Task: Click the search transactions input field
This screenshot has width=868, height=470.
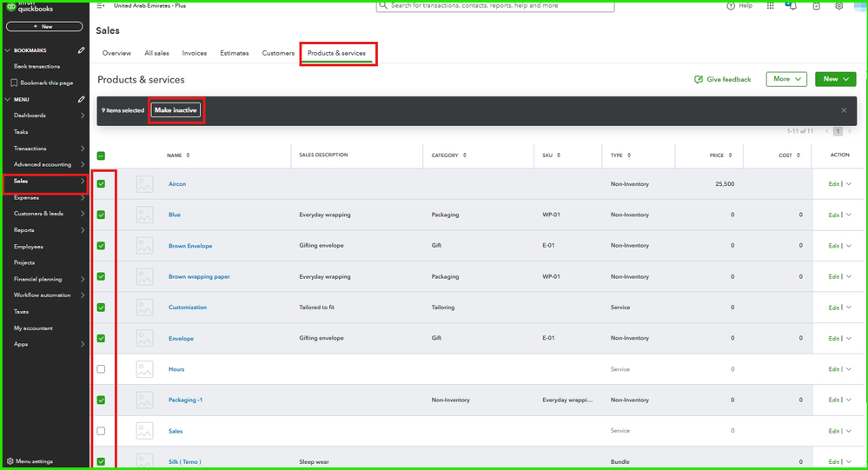Action: [x=495, y=5]
